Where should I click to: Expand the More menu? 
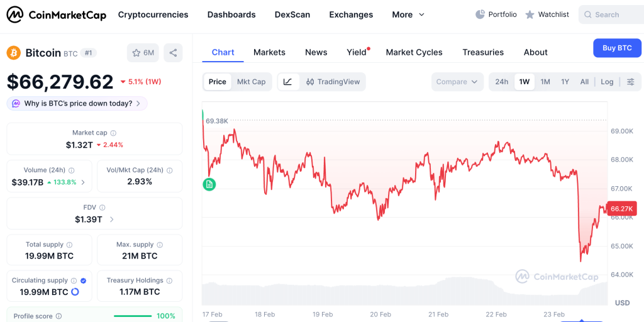[408, 15]
